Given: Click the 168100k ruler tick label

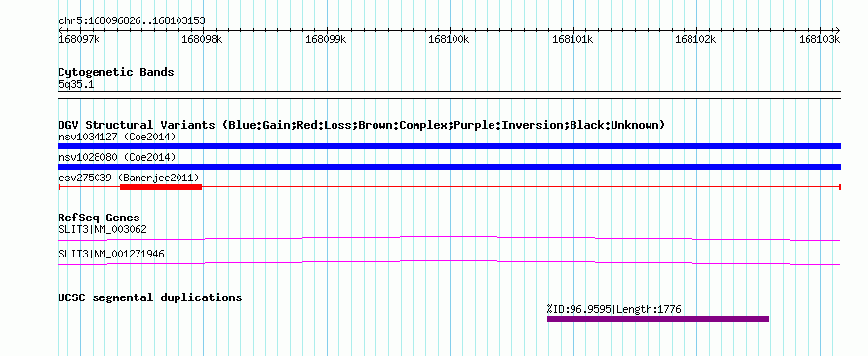Looking at the screenshot, I should pos(449,39).
